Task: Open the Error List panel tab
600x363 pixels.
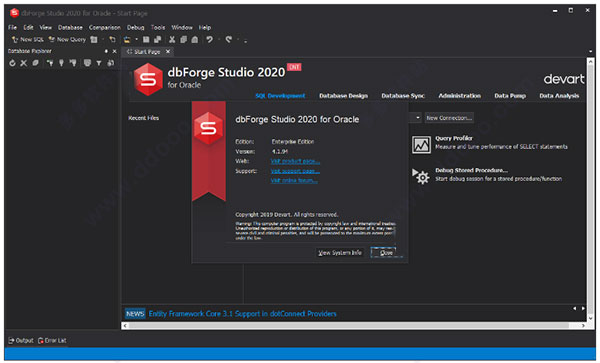Action: tap(52, 340)
